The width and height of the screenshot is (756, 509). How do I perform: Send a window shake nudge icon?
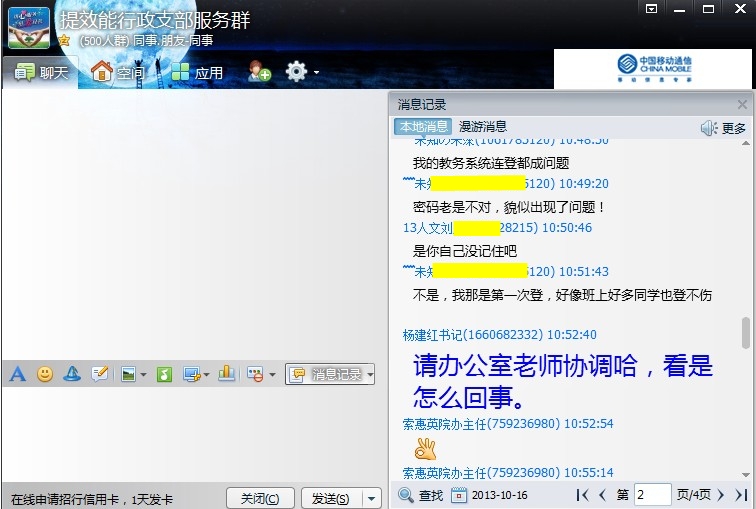pyautogui.click(x=100, y=374)
